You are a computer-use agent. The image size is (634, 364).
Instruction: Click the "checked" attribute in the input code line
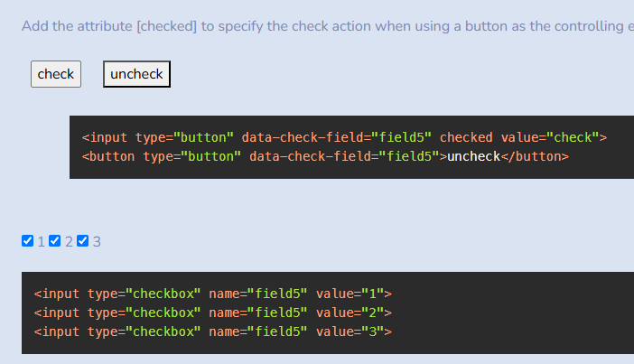[466, 137]
